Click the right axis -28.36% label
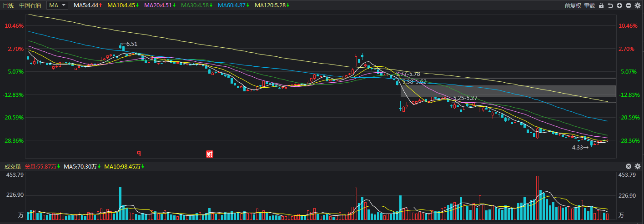 click(x=629, y=140)
